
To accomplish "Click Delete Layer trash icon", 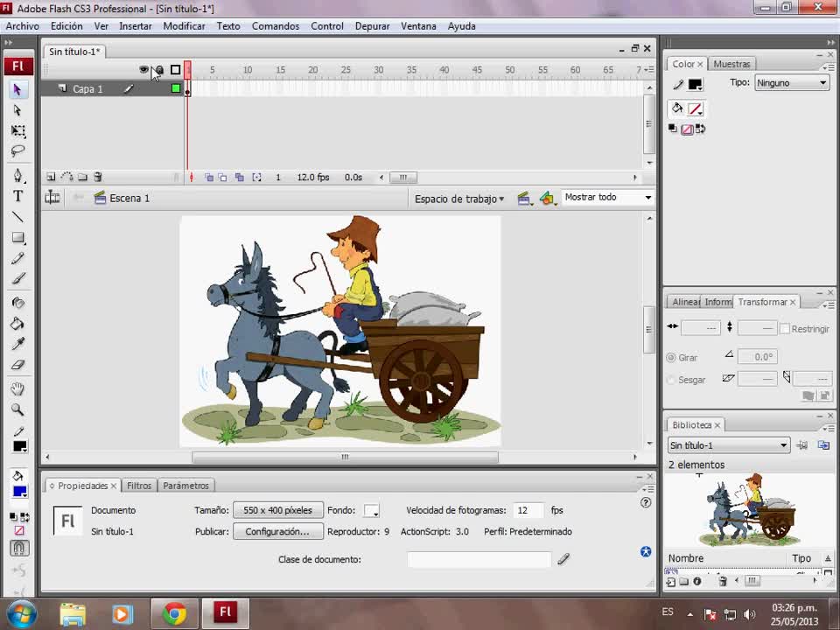I will (98, 177).
